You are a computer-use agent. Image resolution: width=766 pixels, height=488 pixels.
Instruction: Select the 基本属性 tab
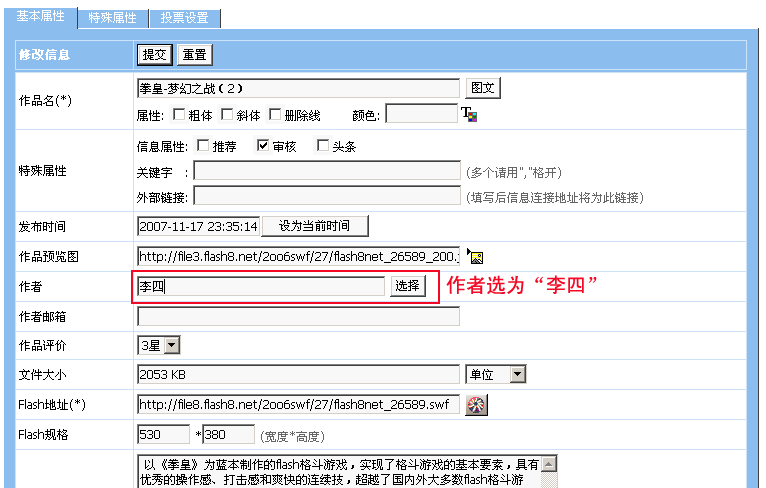coord(40,16)
